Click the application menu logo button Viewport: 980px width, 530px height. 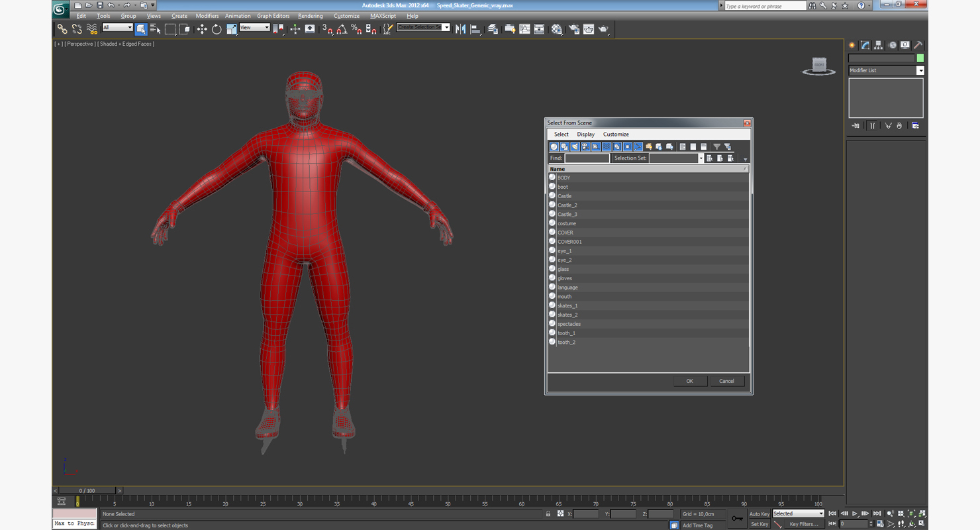(x=60, y=9)
